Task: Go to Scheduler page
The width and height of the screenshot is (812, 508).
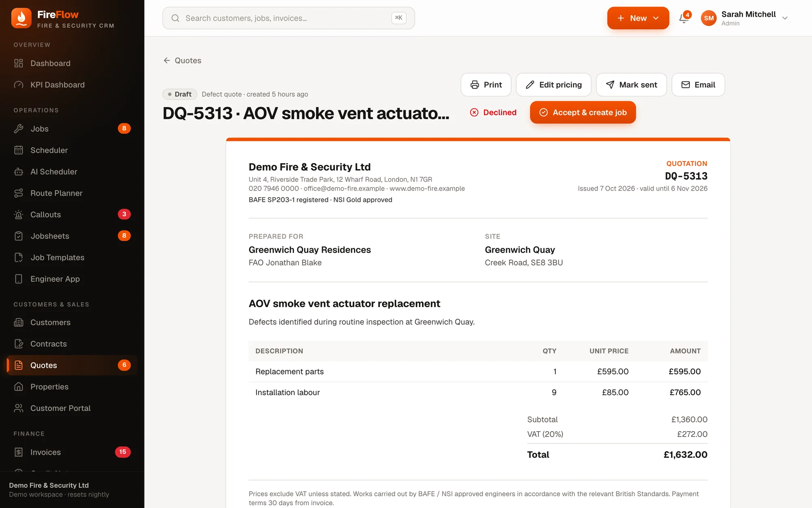Action: click(x=72, y=150)
